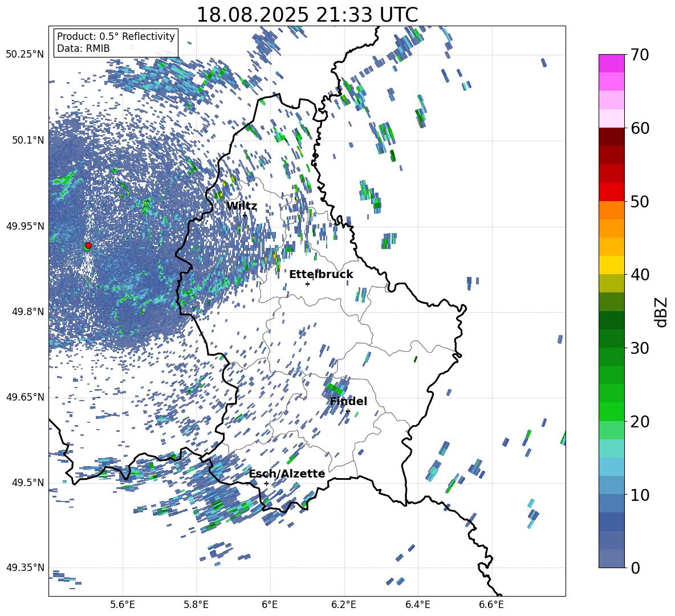675x616 pixels.
Task: Click the 49.35°N latitude label
Action: pyautogui.click(x=25, y=568)
